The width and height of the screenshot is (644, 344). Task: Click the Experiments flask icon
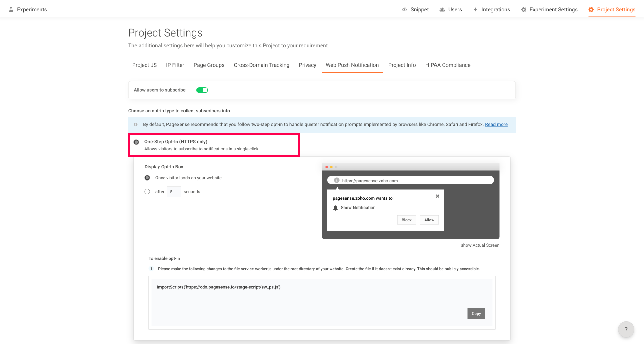tap(11, 9)
